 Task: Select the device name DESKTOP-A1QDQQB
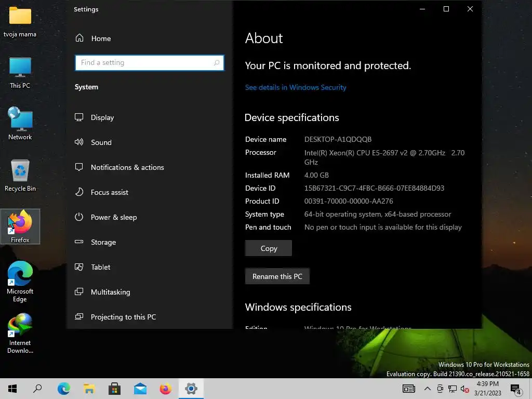point(338,139)
